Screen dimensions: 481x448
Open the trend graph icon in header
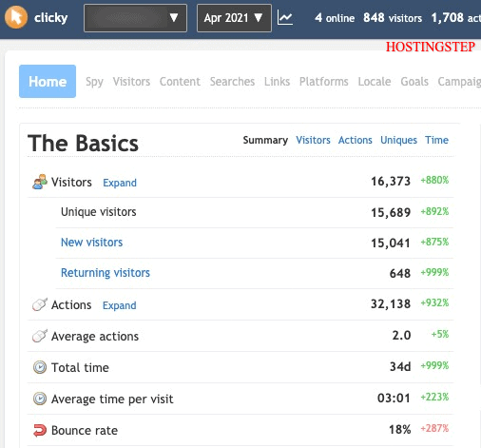[x=285, y=17]
